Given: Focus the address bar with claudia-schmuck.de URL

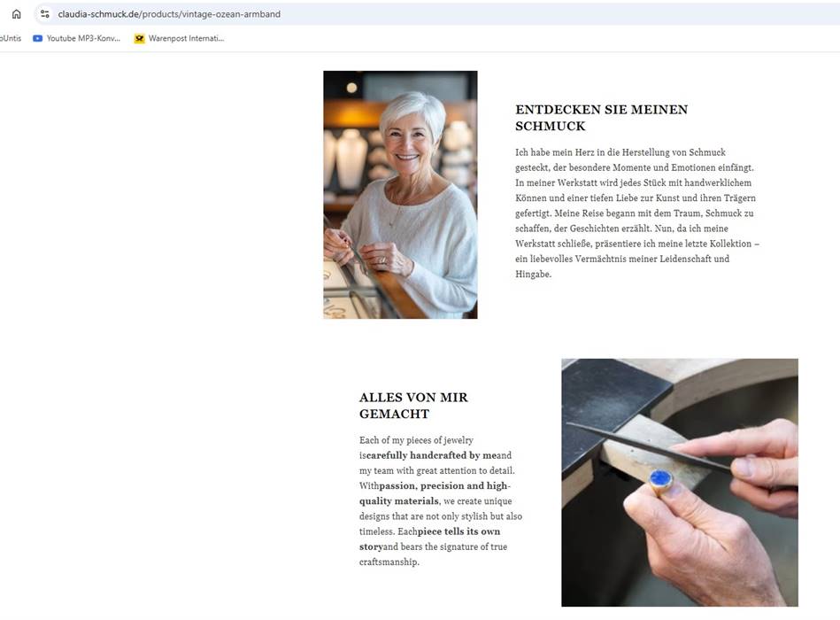Looking at the screenshot, I should tap(436, 14).
